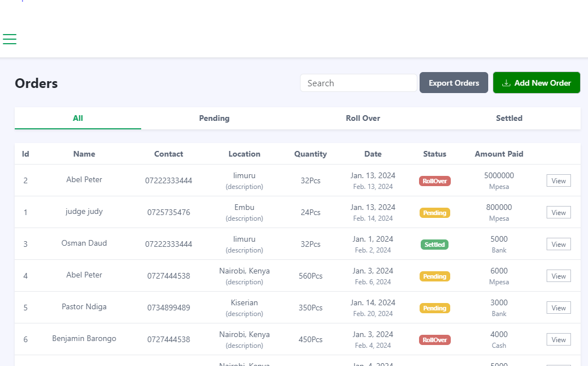This screenshot has width=588, height=366.
Task: Select the name "judge judy"
Action: (x=84, y=211)
